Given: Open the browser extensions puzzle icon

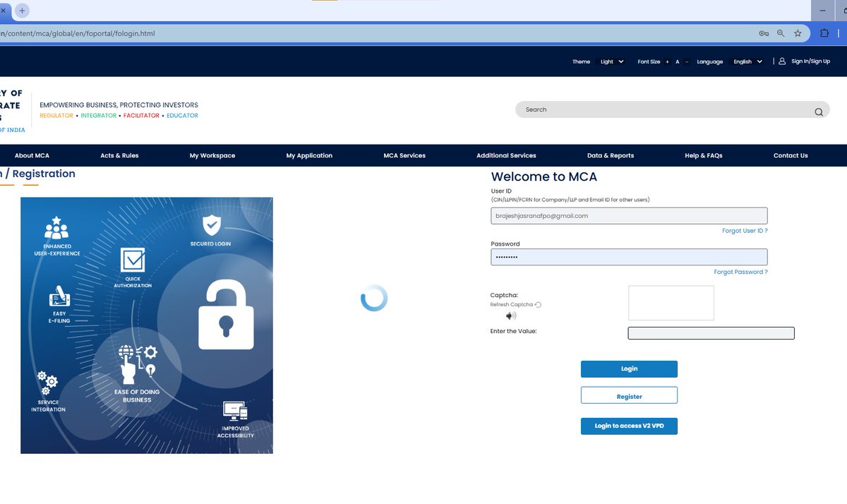Looking at the screenshot, I should coord(824,33).
